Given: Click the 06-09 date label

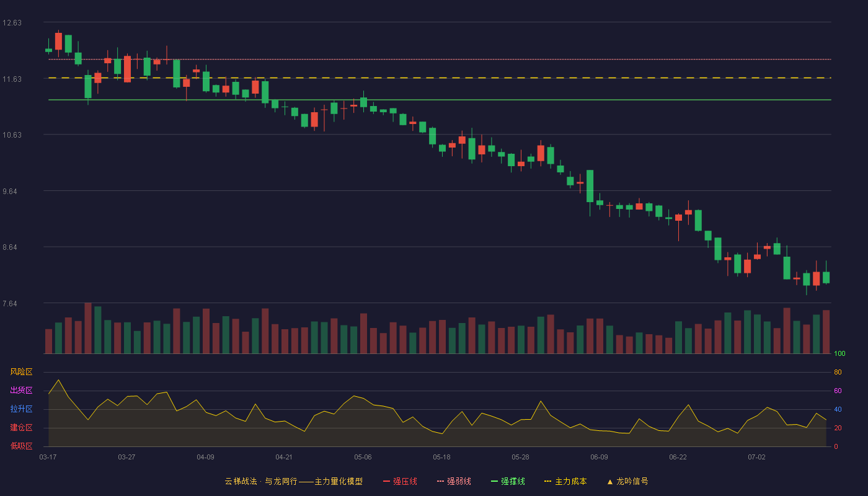Looking at the screenshot, I should click(x=599, y=457).
